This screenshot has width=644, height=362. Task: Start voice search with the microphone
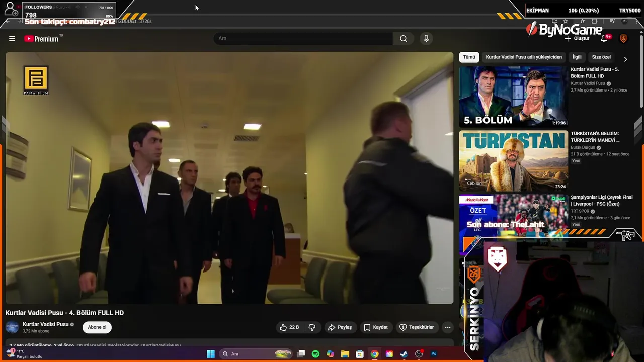click(x=426, y=39)
